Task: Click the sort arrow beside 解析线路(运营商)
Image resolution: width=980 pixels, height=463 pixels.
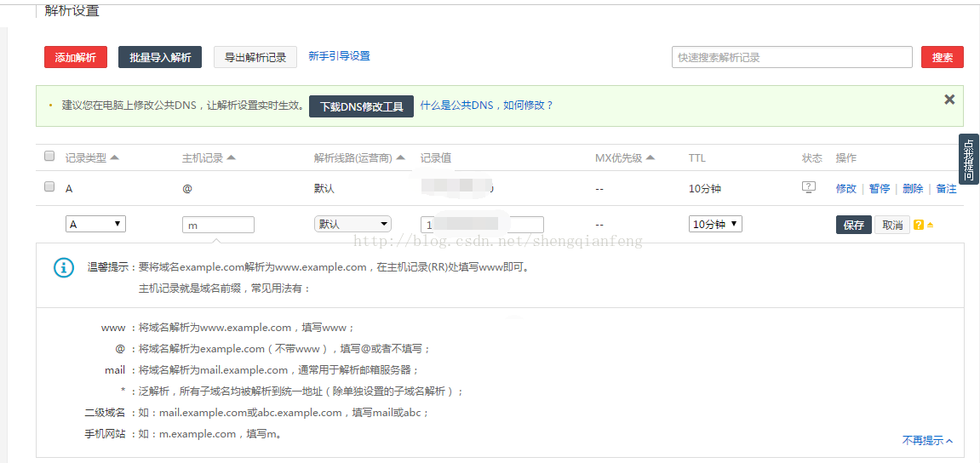Action: [x=400, y=157]
